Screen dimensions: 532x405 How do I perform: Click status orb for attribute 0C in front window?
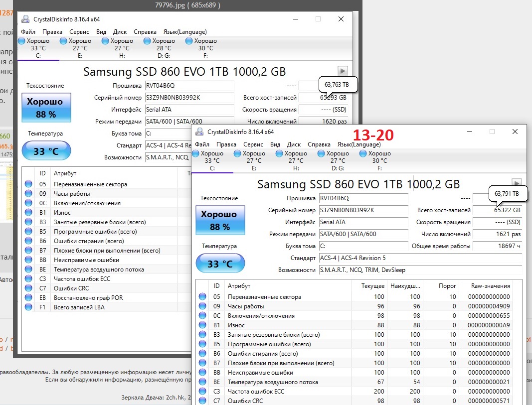pyautogui.click(x=202, y=315)
